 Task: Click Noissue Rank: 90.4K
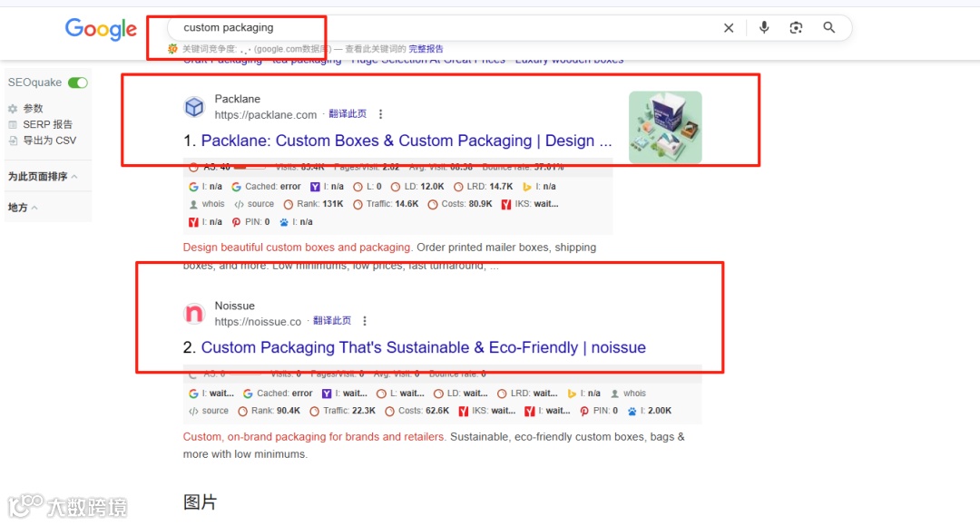coord(269,411)
